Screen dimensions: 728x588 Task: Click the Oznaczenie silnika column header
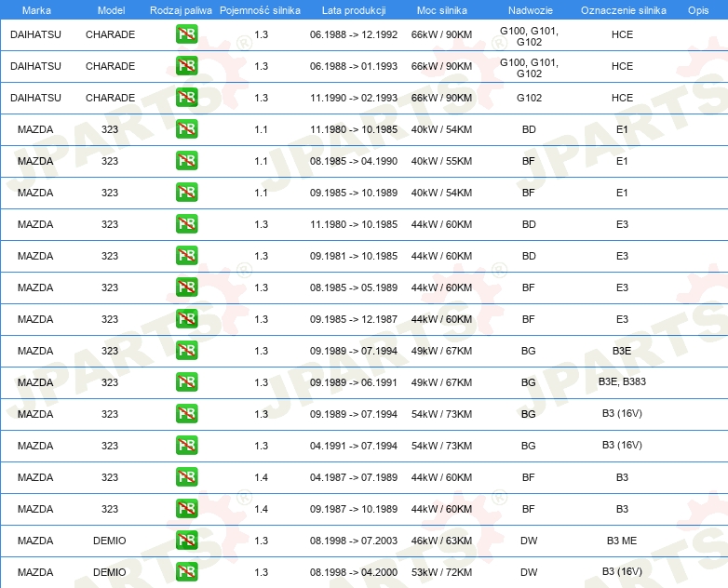pos(623,10)
